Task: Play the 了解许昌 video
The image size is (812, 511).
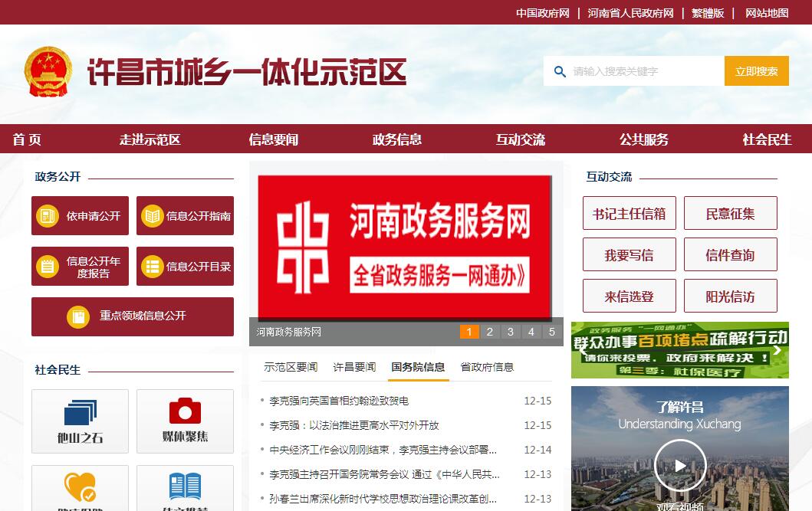Action: (x=680, y=466)
